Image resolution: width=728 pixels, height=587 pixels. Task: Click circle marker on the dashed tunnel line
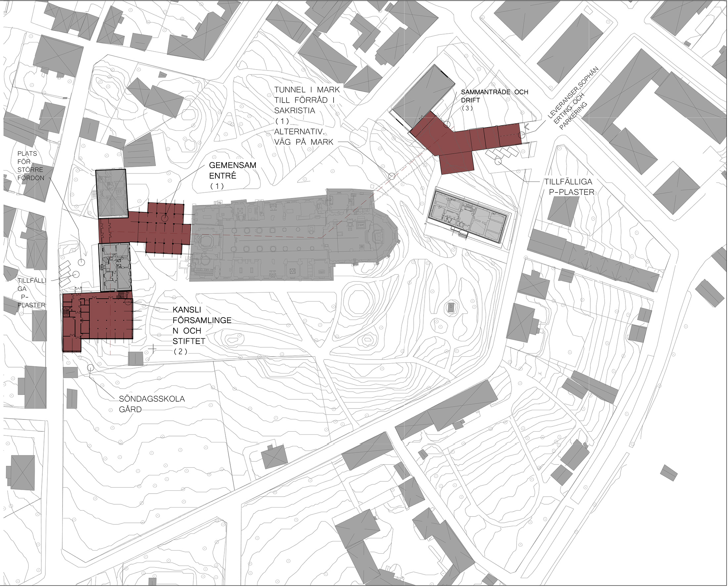coord(392,176)
